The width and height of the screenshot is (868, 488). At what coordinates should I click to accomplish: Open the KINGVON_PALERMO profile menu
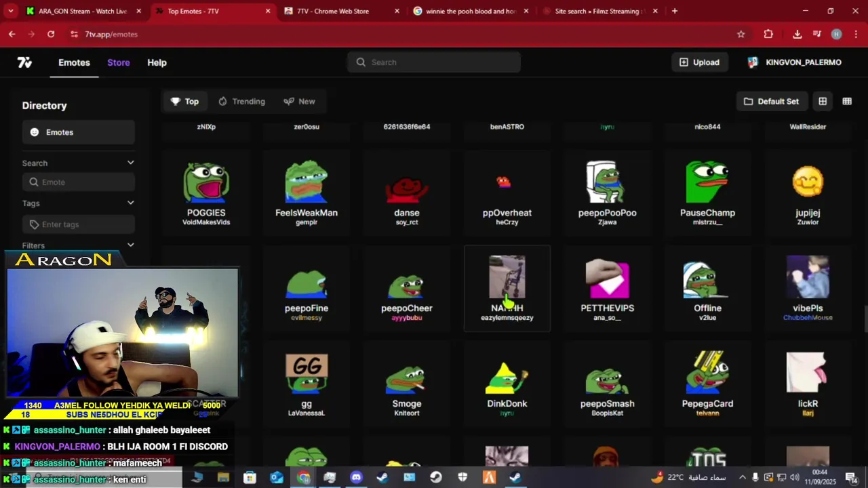tap(794, 62)
